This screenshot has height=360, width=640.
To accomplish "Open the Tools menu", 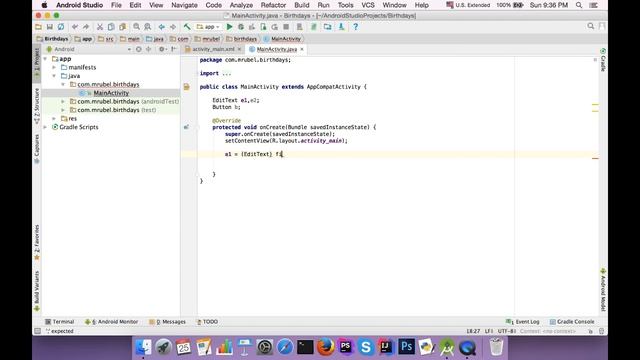I will pyautogui.click(x=345, y=5).
